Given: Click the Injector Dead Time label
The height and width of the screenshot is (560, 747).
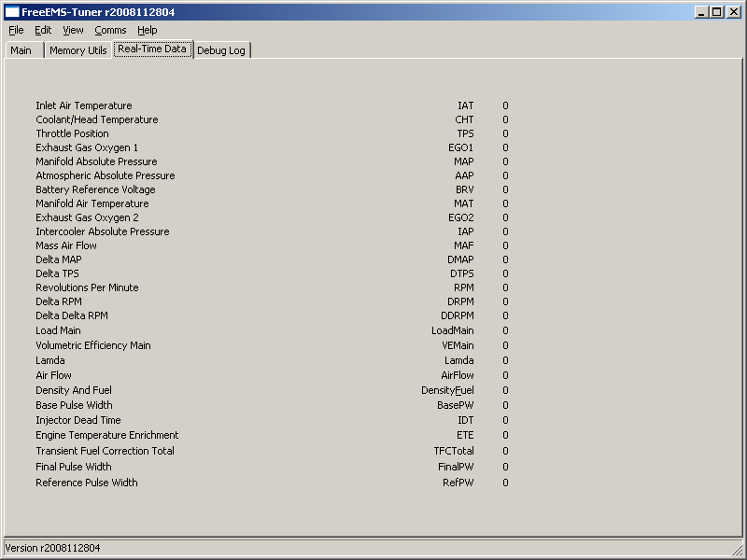Looking at the screenshot, I should 78,420.
